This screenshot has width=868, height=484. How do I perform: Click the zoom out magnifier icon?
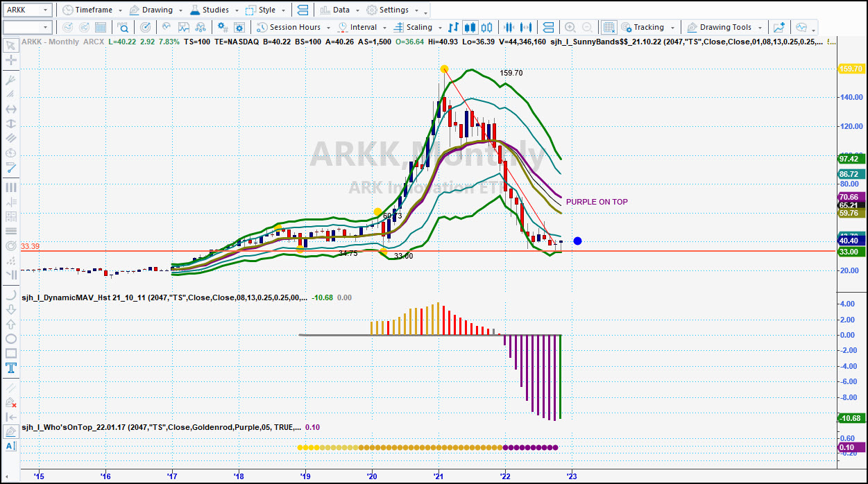pos(588,28)
